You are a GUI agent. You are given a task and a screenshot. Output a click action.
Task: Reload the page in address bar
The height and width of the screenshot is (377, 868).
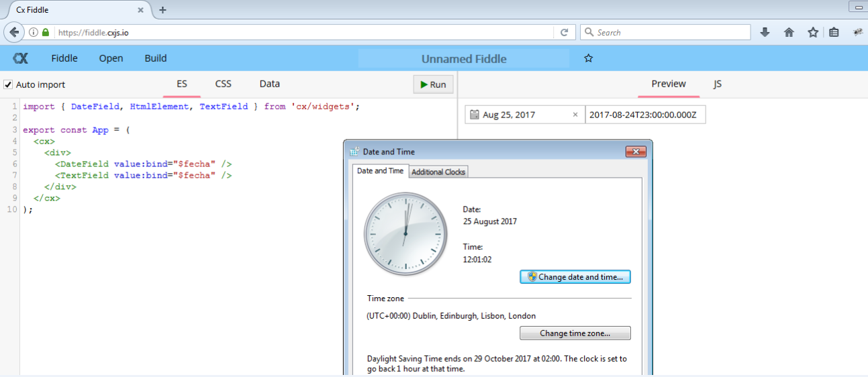pos(565,32)
